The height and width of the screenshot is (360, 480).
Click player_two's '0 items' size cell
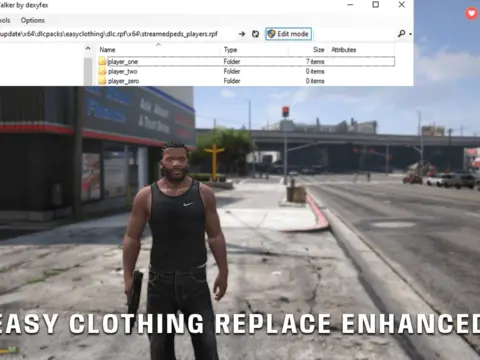click(315, 71)
